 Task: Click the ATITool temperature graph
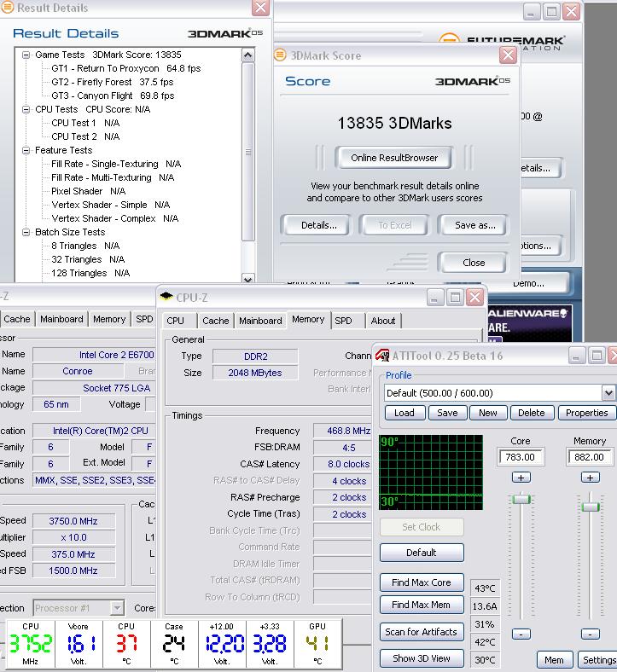coord(431,472)
